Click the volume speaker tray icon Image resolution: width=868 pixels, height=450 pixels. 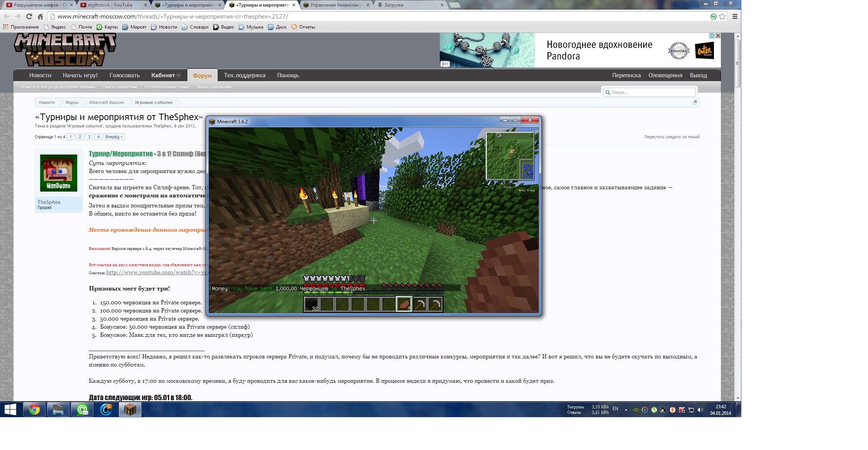700,410
